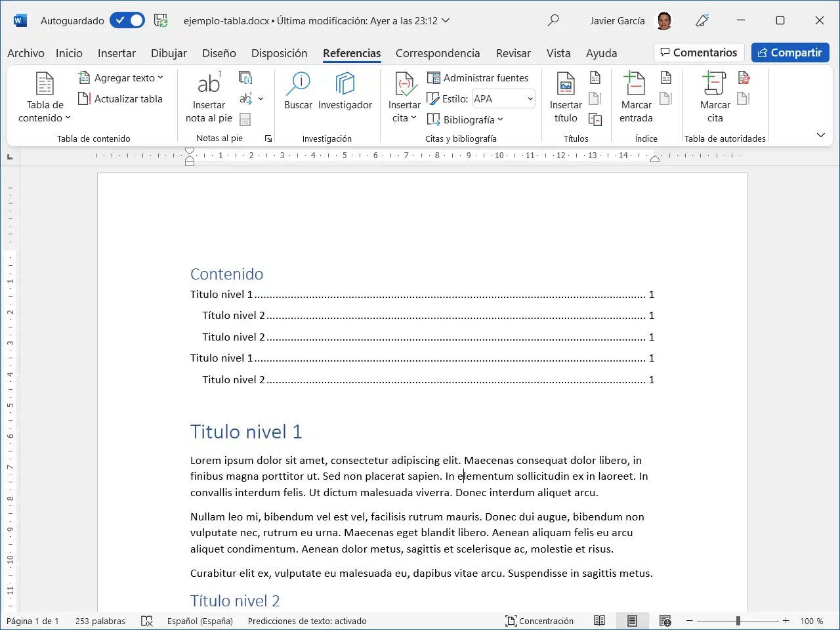Image resolution: width=840 pixels, height=630 pixels.
Task: Open the Notas al pie dialog launcher
Action: pos(268,138)
